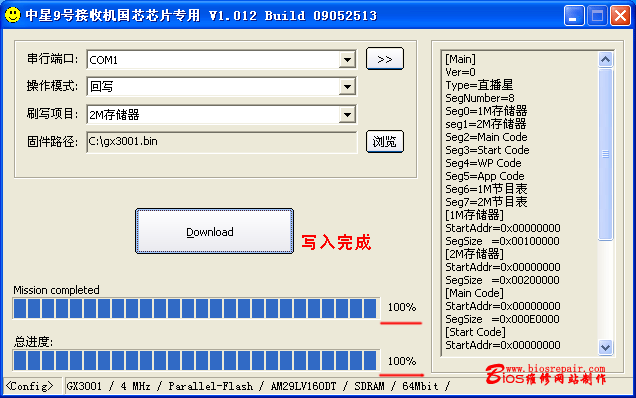The width and height of the screenshot is (636, 398).
Task: Click the Parallel-Flash status bar entry
Action: 211,386
